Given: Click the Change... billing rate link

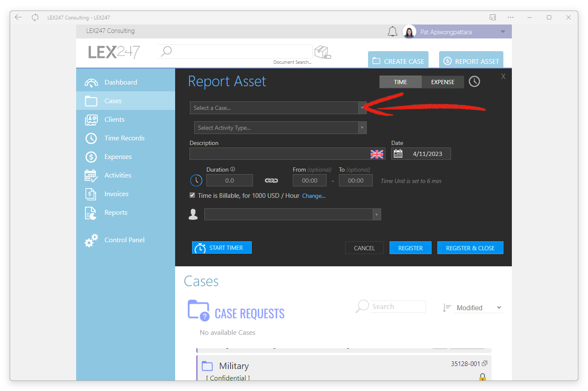Looking at the screenshot, I should point(313,196).
